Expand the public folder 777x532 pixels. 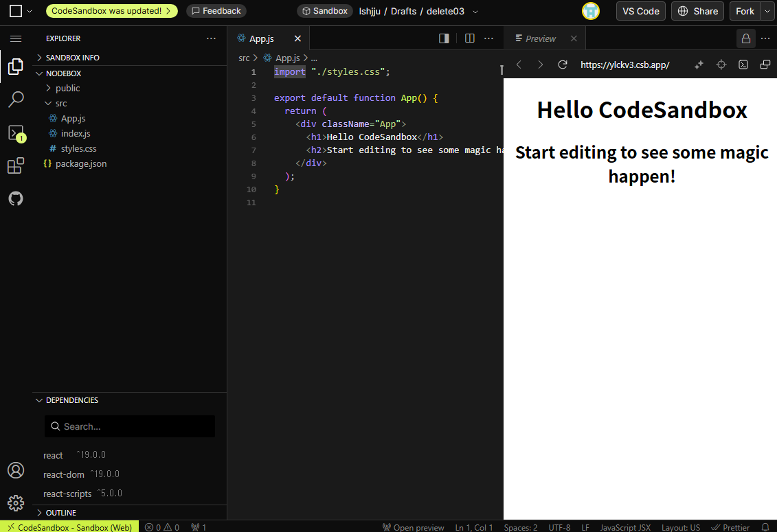[67, 88]
